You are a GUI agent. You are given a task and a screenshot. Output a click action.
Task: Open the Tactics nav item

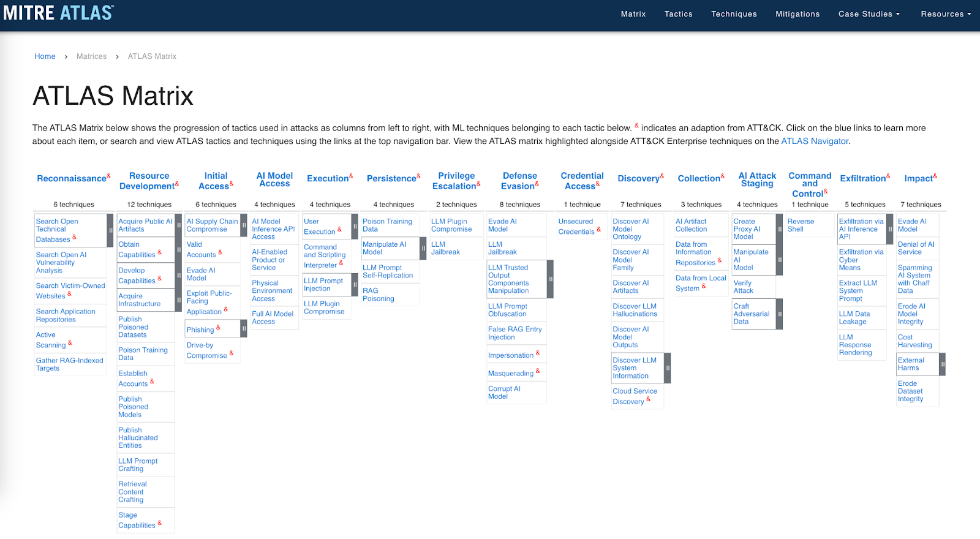click(x=679, y=14)
